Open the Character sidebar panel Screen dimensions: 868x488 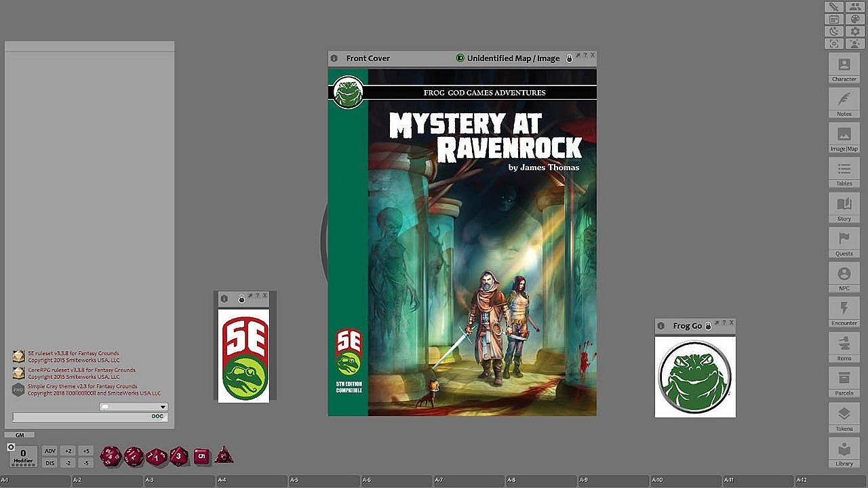coord(844,68)
